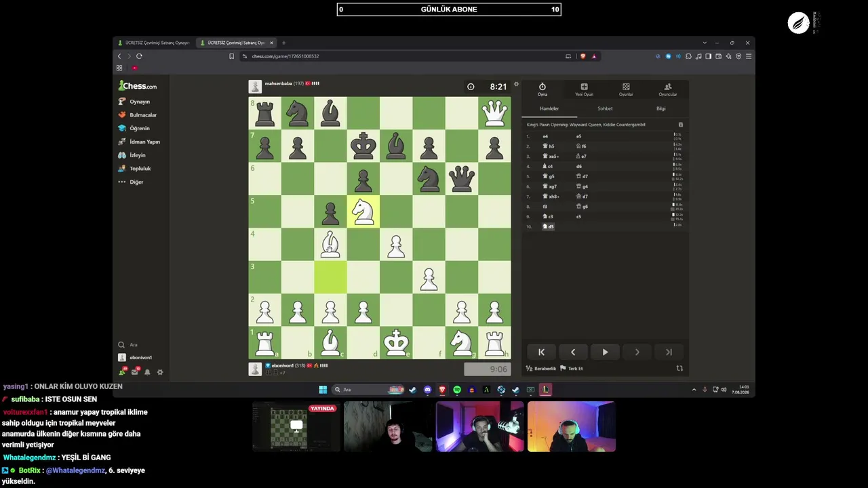The height and width of the screenshot is (488, 868).
Task: Click the white queen on h8
Action: pyautogui.click(x=494, y=113)
